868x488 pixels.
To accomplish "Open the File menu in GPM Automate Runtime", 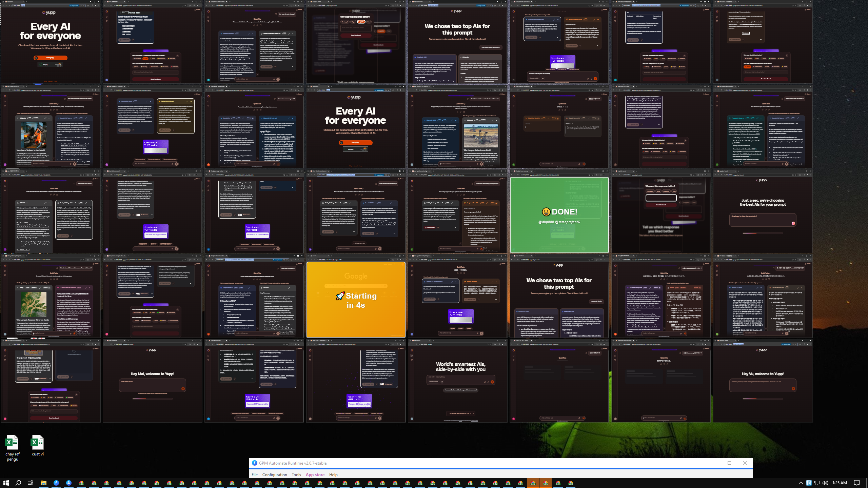I will pyautogui.click(x=255, y=474).
